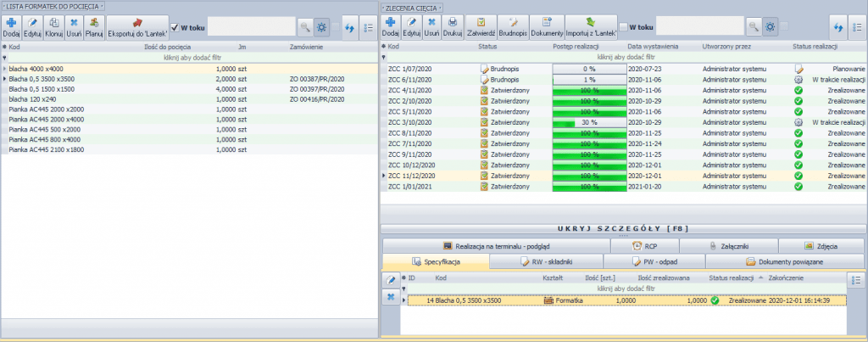Screen dimensions: 868x342
Task: Click magnifier search icon in left panel
Action: click(305, 26)
